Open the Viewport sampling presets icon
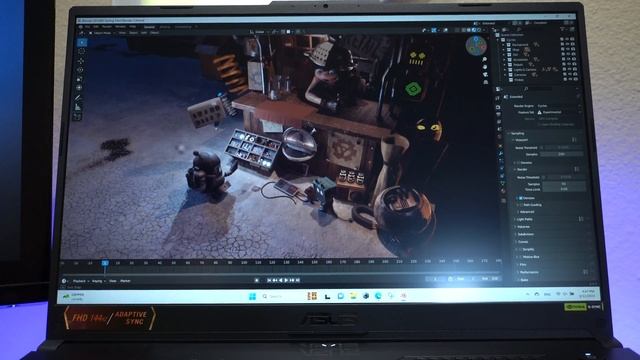Viewport: 640px width, 360px height. click(574, 140)
